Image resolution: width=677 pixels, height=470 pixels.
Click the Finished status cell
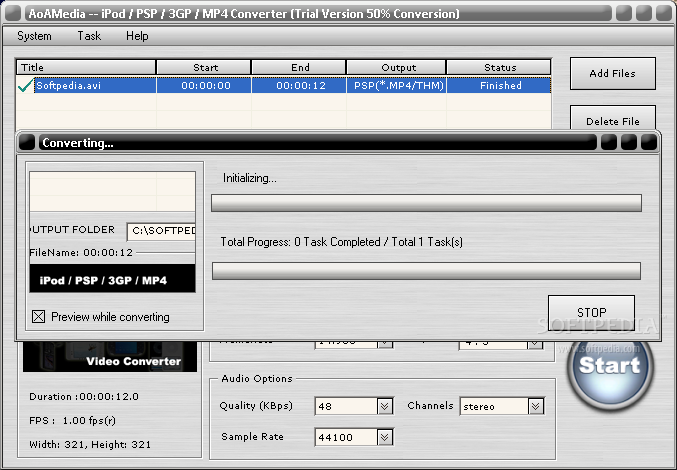pos(499,85)
